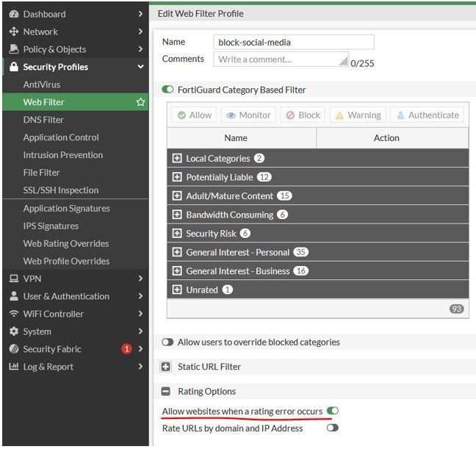Click the System gear icon
476x452 pixels.
click(x=13, y=331)
